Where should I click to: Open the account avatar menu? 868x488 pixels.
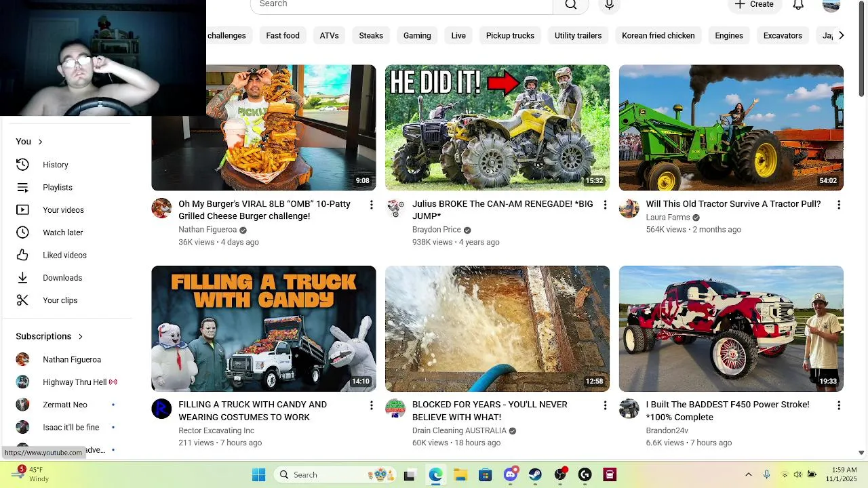(831, 5)
